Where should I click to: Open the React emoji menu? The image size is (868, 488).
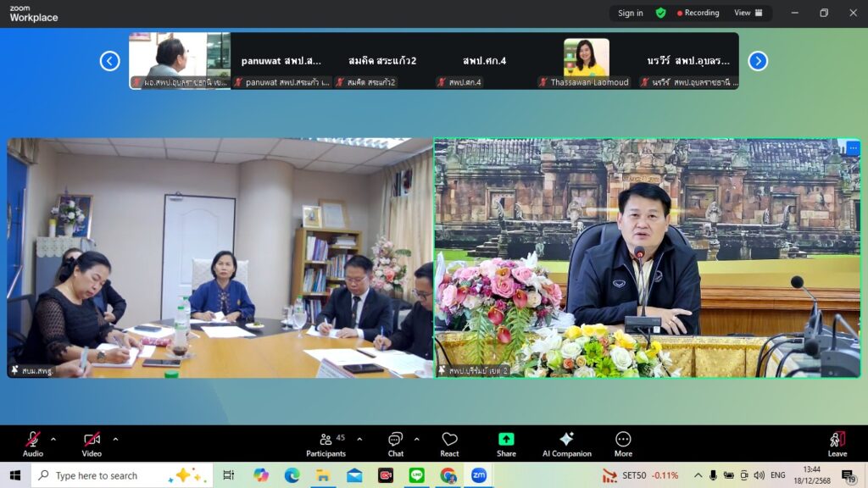pyautogui.click(x=449, y=444)
